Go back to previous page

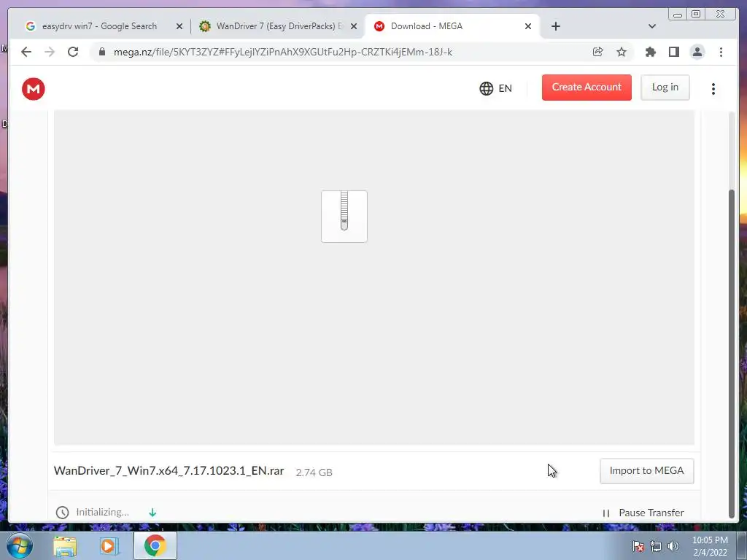[26, 52]
